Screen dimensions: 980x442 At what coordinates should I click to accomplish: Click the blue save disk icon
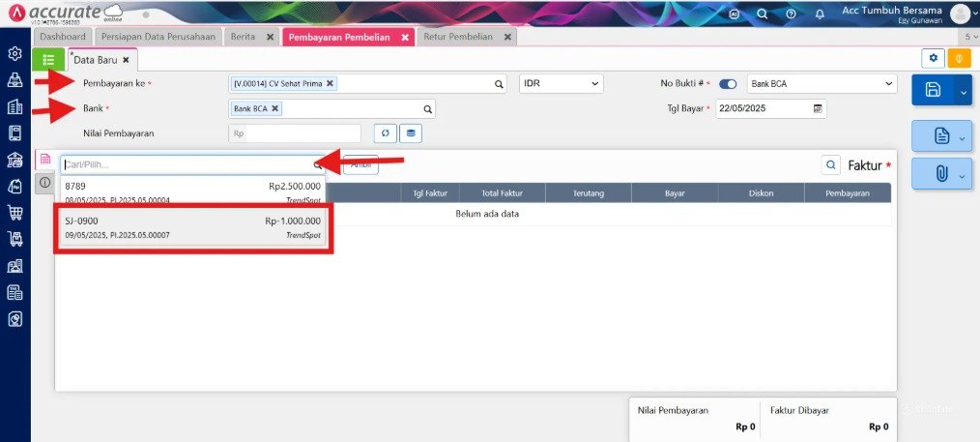pos(933,90)
